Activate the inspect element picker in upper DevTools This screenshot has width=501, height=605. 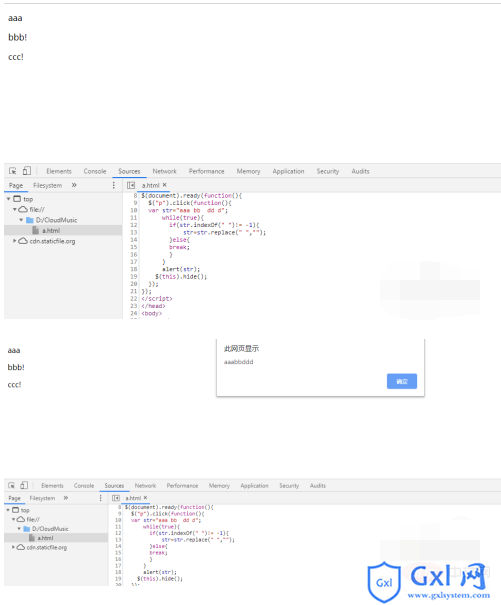13,171
